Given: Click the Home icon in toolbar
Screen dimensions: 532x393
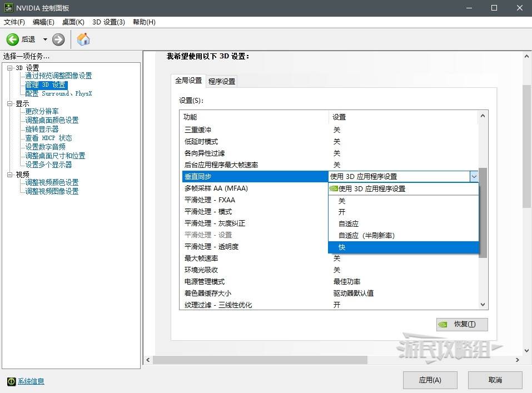Looking at the screenshot, I should coord(83,39).
